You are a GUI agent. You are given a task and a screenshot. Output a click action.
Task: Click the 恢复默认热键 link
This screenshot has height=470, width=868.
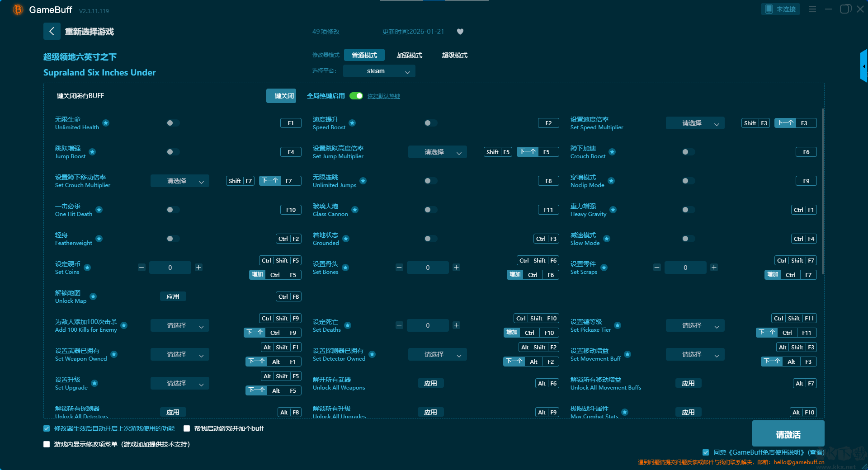pos(384,96)
